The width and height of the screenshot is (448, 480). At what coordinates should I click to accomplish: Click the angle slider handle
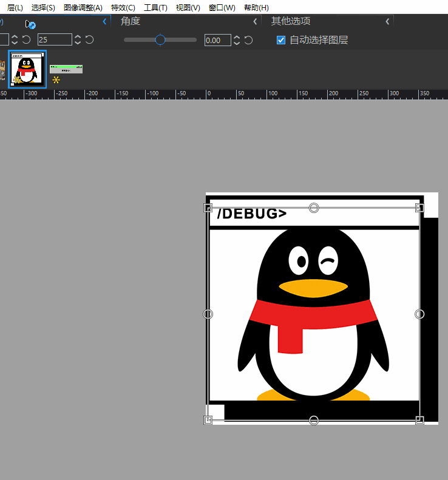[160, 40]
